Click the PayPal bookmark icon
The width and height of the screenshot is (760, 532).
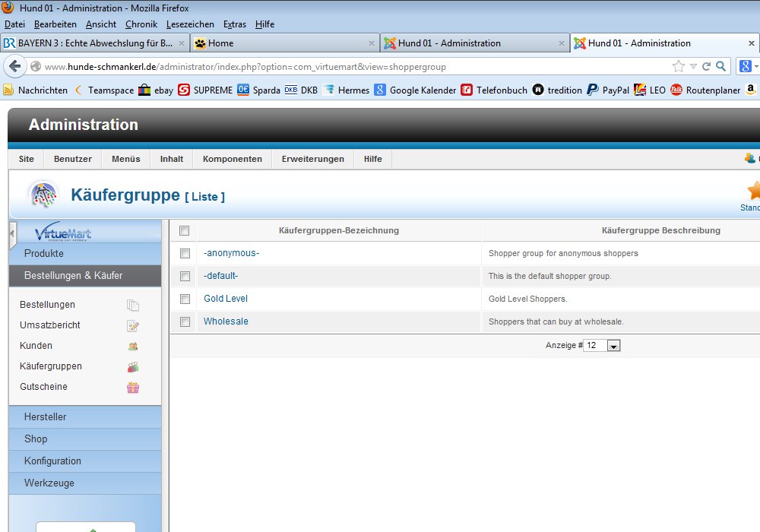coord(594,90)
